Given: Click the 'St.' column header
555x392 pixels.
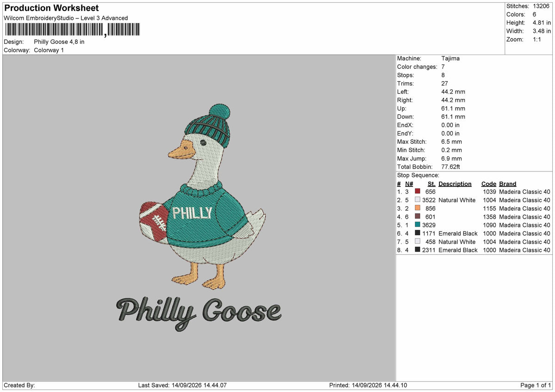Looking at the screenshot, I should coord(432,184).
